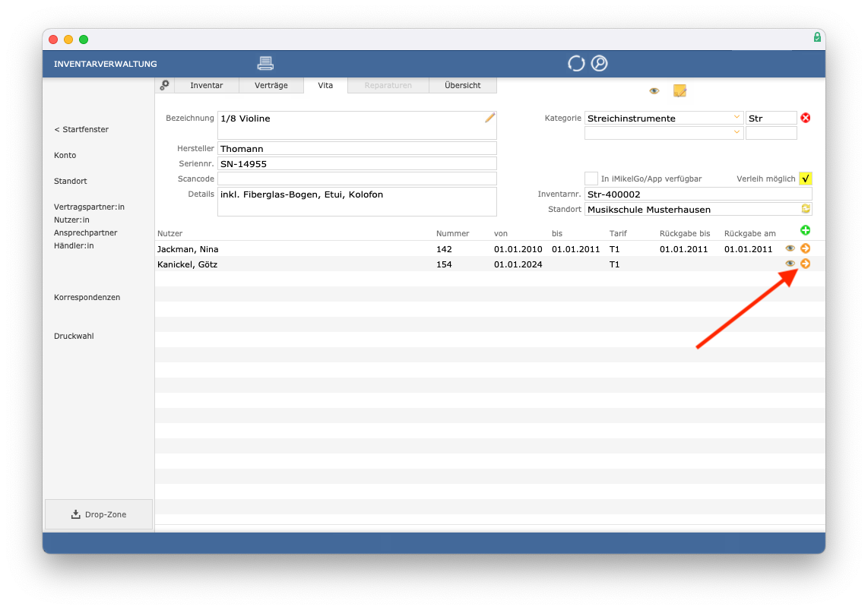The width and height of the screenshot is (868, 610).
Task: Toggle the Verleih möglich checkbox
Action: tap(806, 179)
